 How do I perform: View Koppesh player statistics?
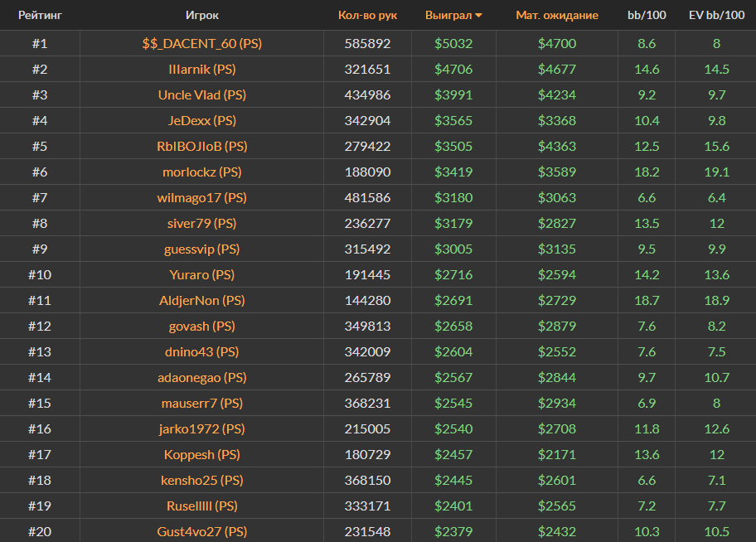(201, 454)
